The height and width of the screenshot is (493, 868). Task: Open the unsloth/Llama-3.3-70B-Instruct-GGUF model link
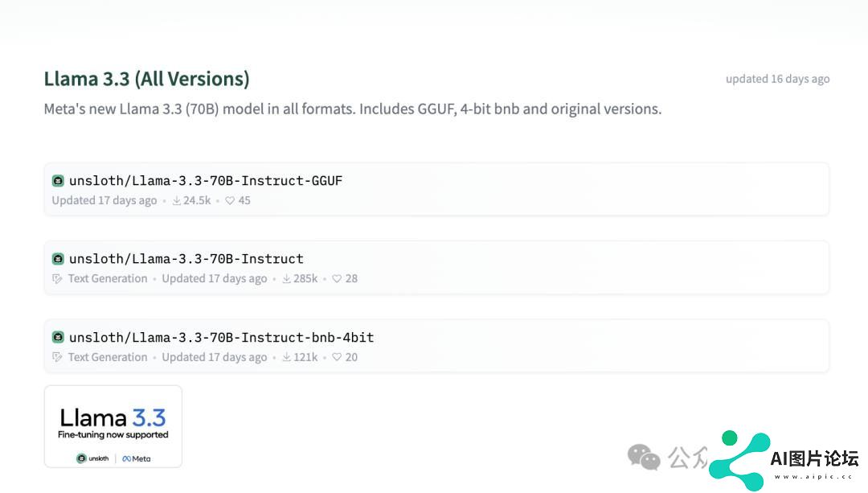click(x=206, y=181)
